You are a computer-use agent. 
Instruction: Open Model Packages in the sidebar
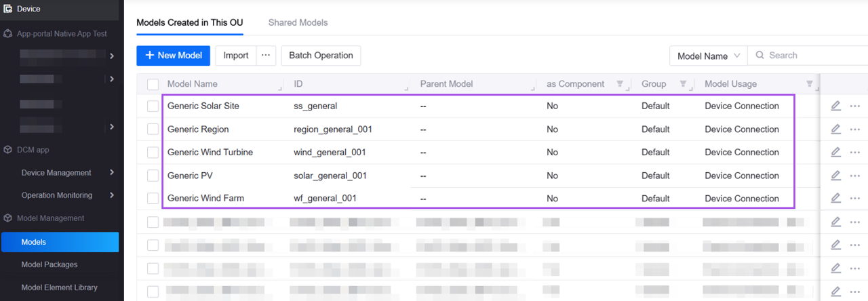tap(50, 264)
